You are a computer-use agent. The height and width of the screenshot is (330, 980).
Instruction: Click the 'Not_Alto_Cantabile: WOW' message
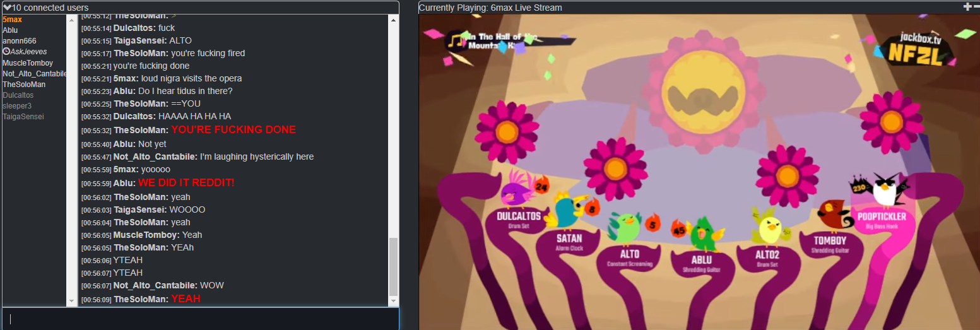click(x=153, y=285)
